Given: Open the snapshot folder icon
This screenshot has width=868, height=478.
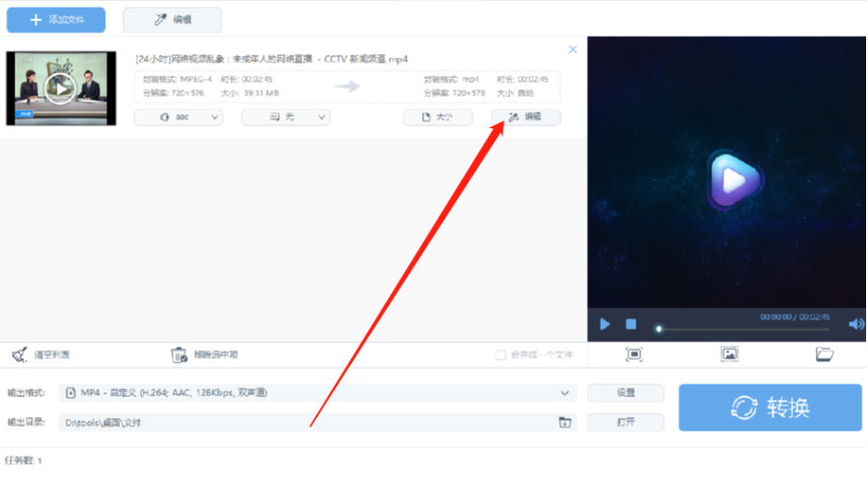Looking at the screenshot, I should 825,355.
